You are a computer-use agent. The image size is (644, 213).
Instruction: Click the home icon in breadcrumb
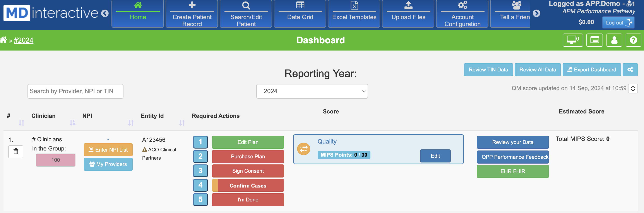pyautogui.click(x=3, y=40)
